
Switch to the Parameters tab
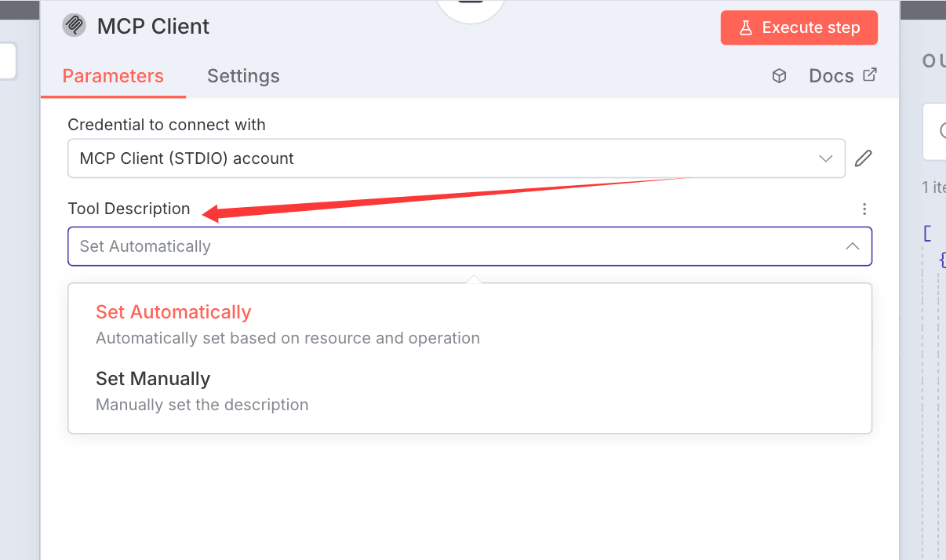(113, 76)
